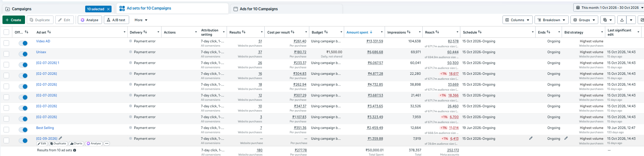The width and height of the screenshot is (644, 156).
Task: Tick the [02-09-2026] row checkbox
Action: coord(6,140)
